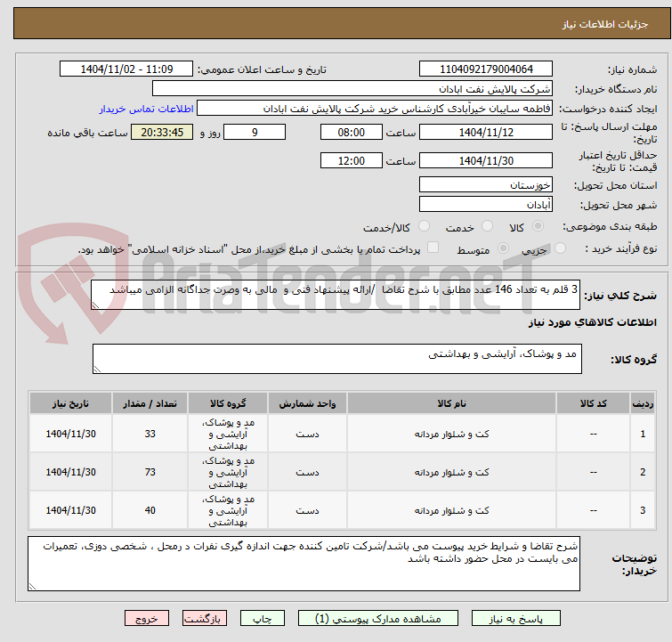Click the resize grip of توضیحات خریدار box
This screenshot has width=672, height=642.
33,586
